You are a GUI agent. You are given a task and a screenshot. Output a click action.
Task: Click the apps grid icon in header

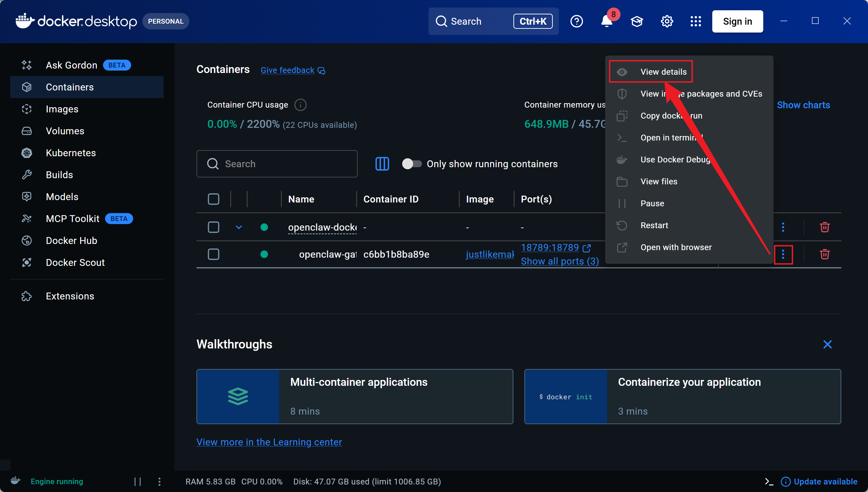(695, 22)
